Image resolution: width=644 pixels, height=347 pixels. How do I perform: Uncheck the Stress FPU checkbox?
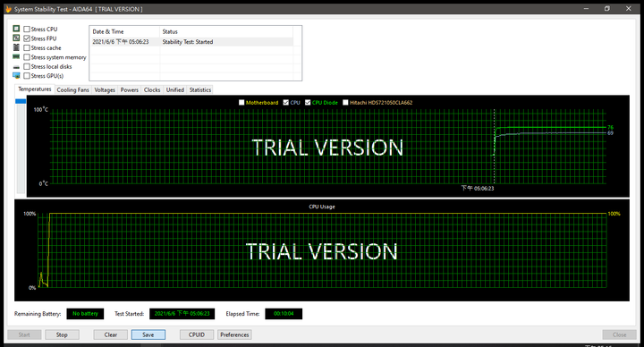point(27,38)
